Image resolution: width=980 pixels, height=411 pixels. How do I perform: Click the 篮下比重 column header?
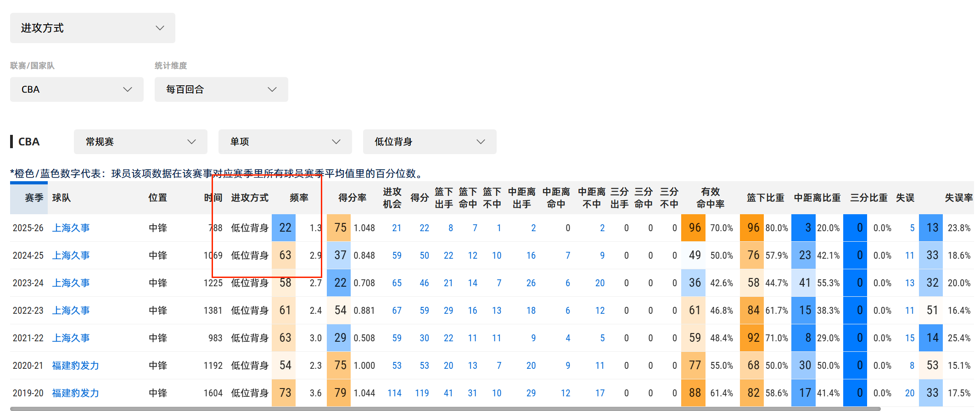point(766,198)
